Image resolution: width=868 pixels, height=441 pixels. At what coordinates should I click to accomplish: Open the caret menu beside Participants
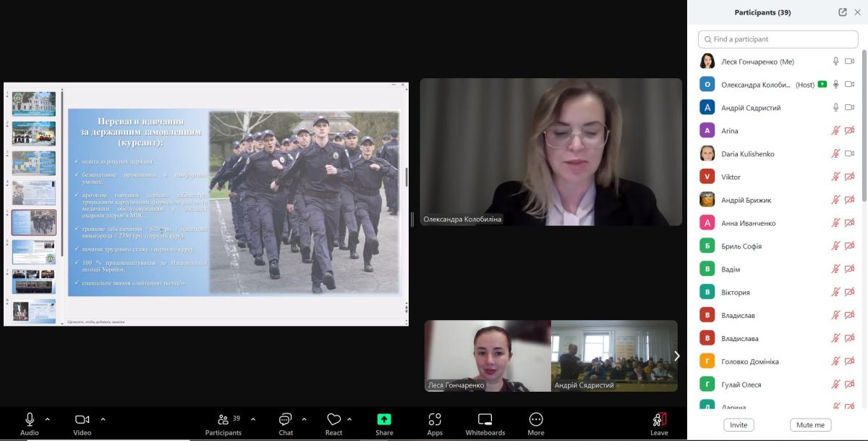click(253, 419)
